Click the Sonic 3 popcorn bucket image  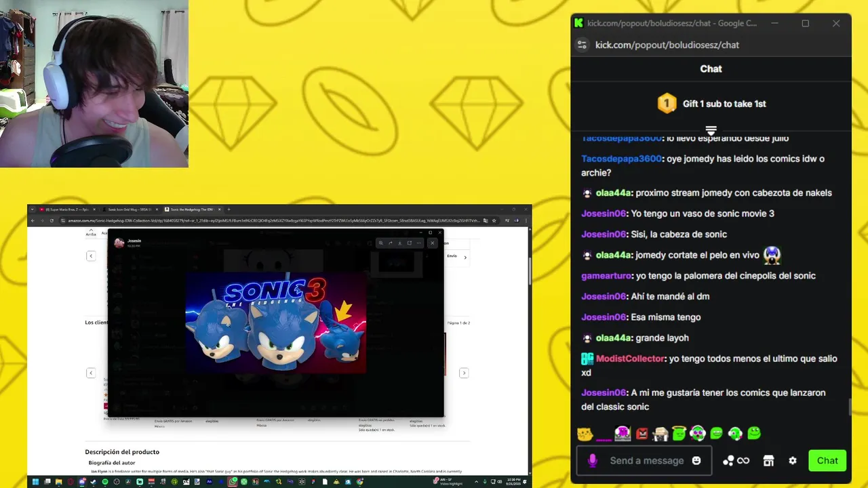(276, 323)
